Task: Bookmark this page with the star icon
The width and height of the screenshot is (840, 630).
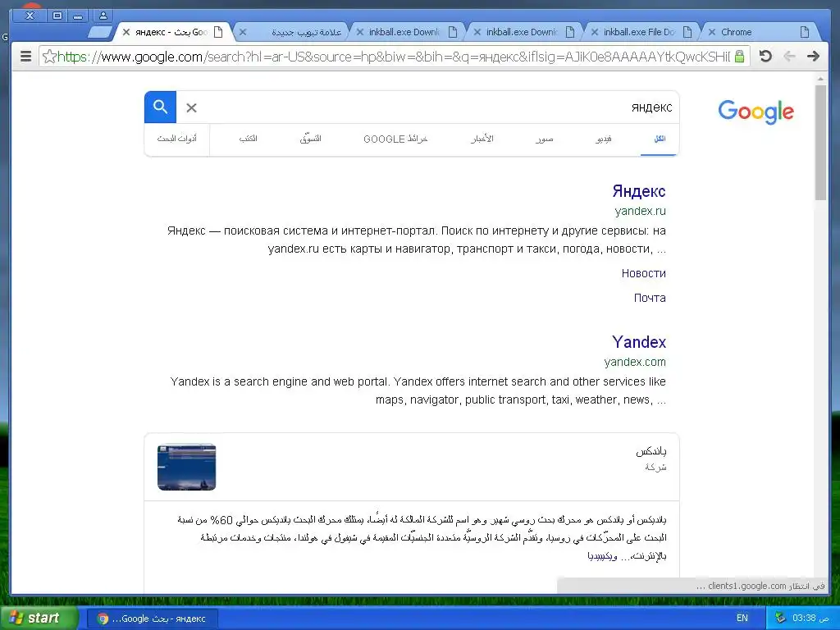Action: click(48, 57)
